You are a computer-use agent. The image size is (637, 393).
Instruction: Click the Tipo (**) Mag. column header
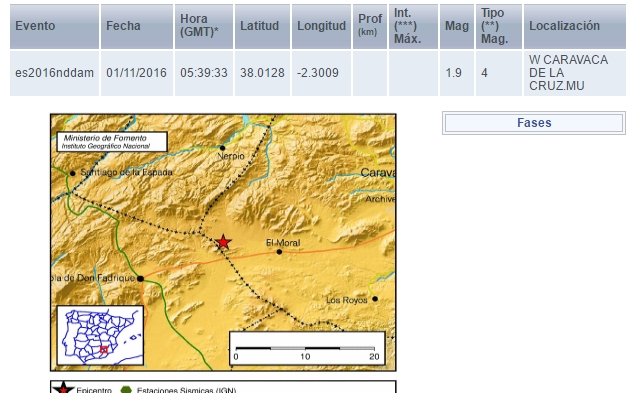click(499, 26)
